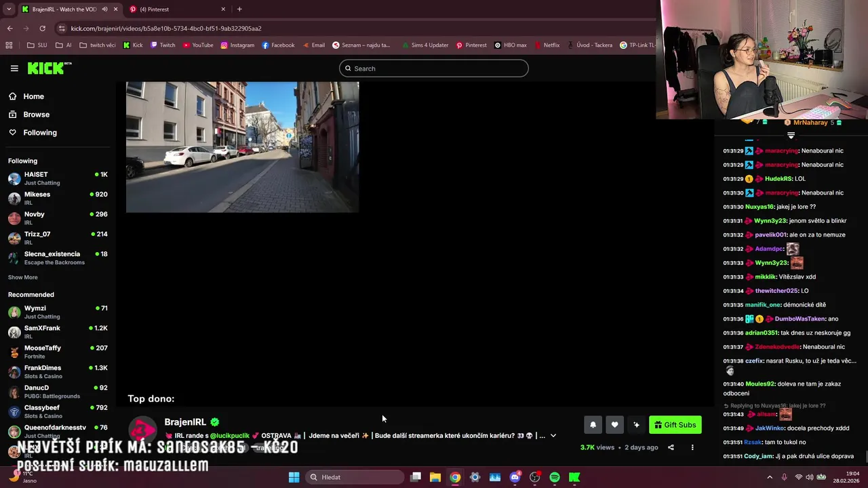The height and width of the screenshot is (488, 868).
Task: Expand the stream title chevron
Action: [553, 436]
